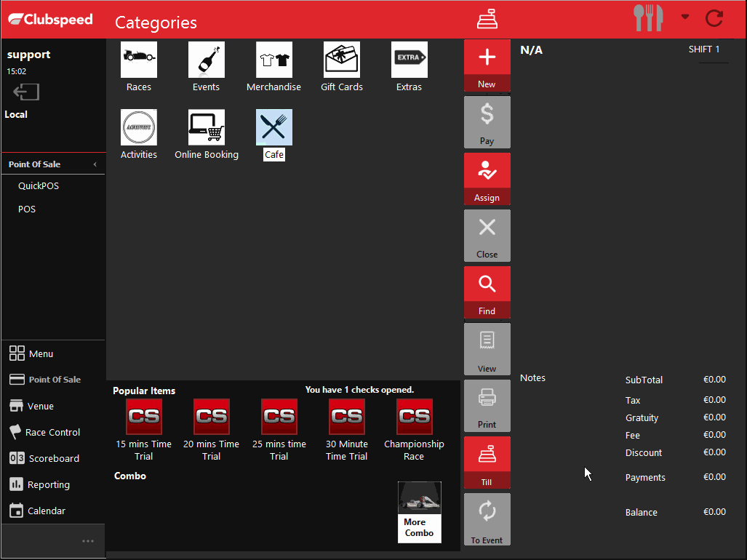This screenshot has height=560, width=747.
Task: Open Race Control section
Action: coord(45,432)
